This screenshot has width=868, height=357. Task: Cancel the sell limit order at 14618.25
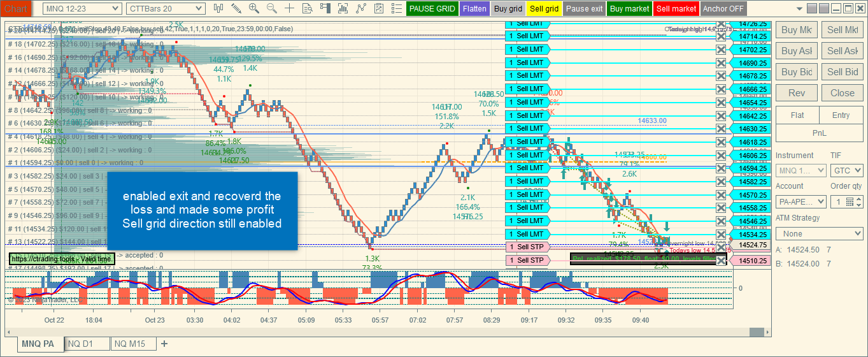tap(720, 142)
